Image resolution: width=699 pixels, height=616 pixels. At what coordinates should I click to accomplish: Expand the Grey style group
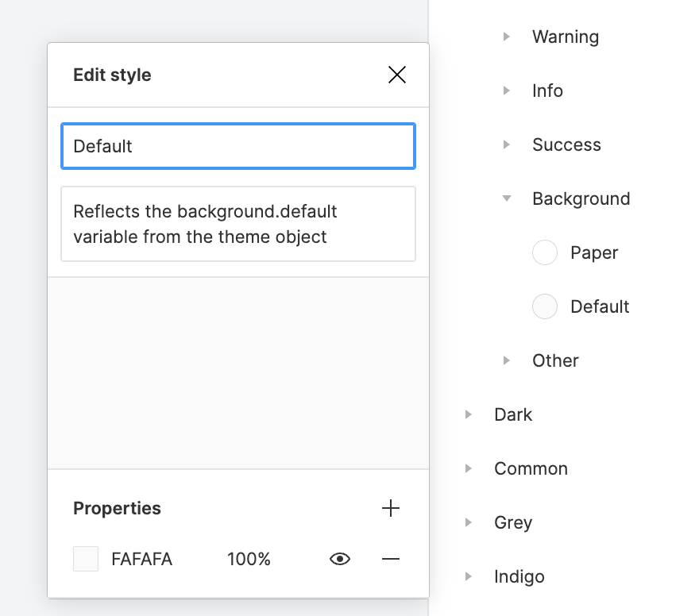(468, 522)
